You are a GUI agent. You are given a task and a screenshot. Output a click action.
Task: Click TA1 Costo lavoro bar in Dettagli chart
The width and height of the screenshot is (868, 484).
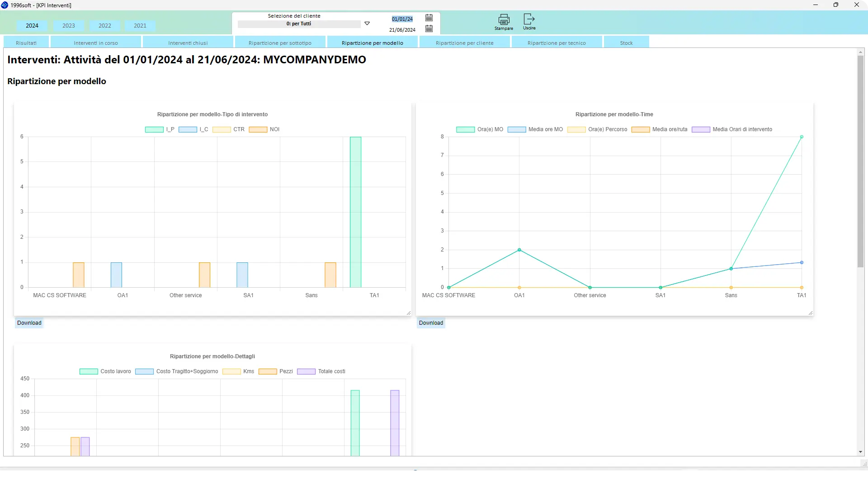pyautogui.click(x=355, y=423)
